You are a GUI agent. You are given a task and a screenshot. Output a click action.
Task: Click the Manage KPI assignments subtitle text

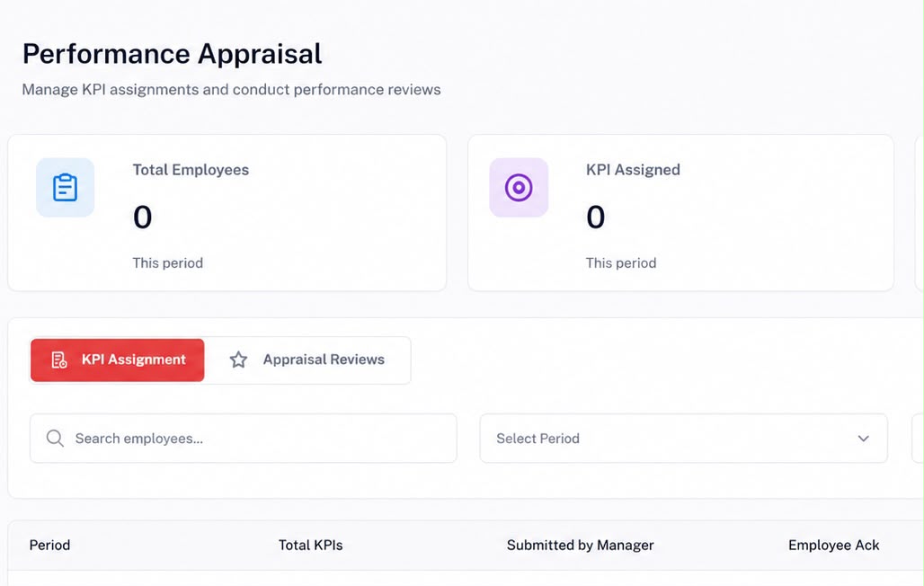click(232, 90)
